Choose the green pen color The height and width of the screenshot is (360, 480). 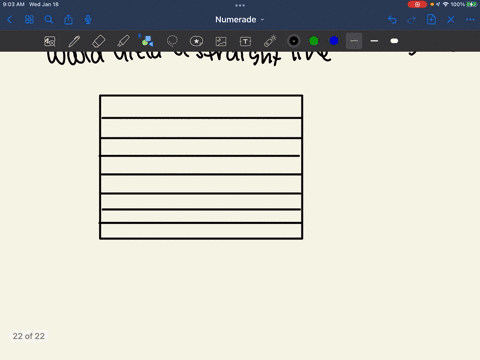coord(314,41)
